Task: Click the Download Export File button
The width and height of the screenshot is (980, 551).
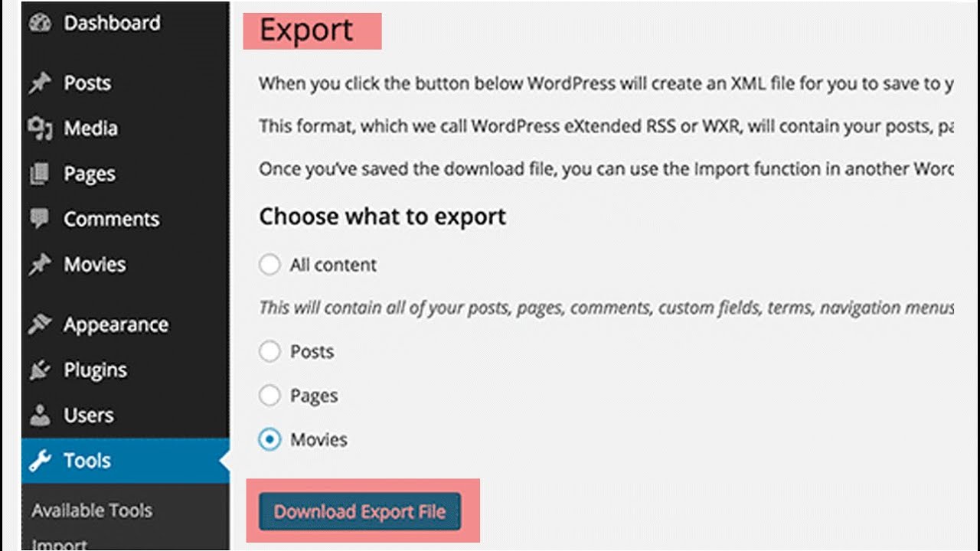Action: tap(360, 512)
